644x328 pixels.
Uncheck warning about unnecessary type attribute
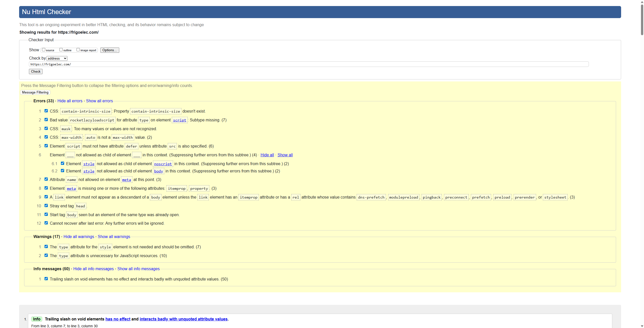tap(46, 255)
